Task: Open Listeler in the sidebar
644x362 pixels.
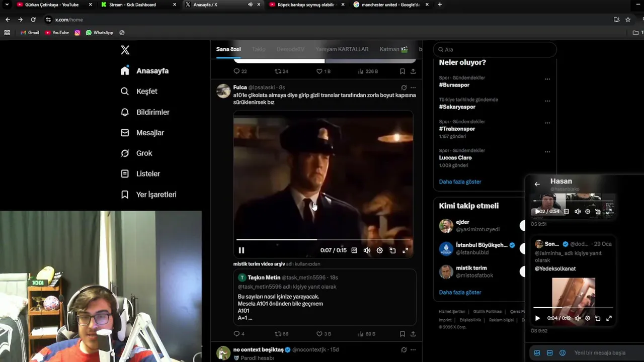Action: 140,174
